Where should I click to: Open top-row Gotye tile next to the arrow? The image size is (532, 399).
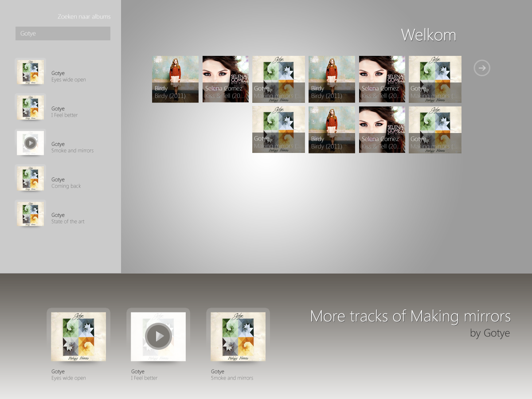pos(435,79)
